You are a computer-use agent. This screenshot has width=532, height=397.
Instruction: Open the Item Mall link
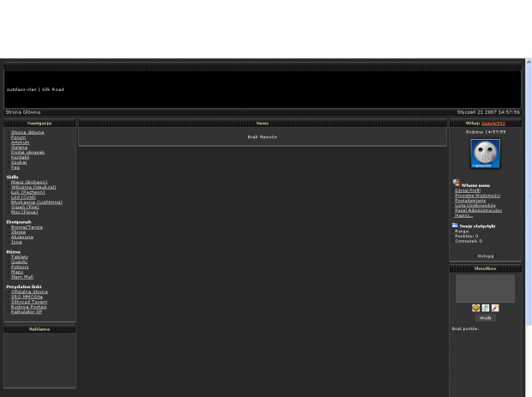point(22,276)
